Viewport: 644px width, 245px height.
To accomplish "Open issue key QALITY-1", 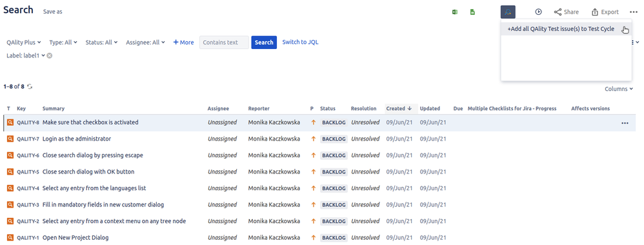I will tap(28, 237).
